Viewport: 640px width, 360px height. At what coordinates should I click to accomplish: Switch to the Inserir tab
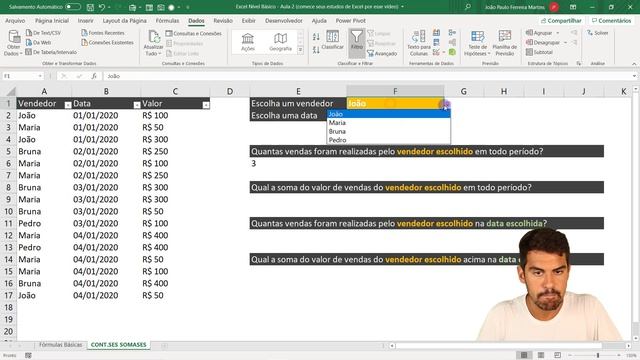tap(86, 20)
